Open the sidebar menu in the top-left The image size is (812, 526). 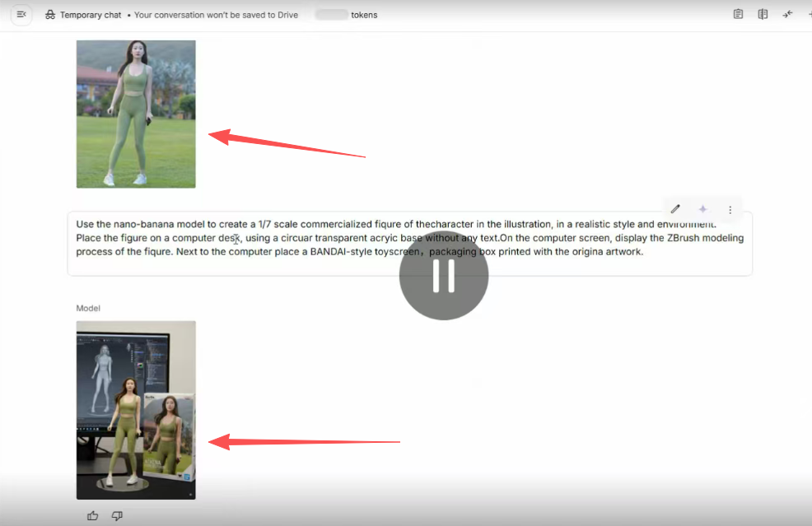pyautogui.click(x=21, y=15)
